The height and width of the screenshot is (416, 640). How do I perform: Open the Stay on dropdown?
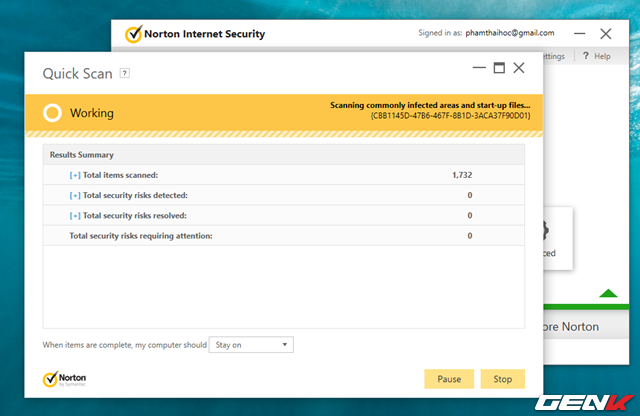click(251, 345)
